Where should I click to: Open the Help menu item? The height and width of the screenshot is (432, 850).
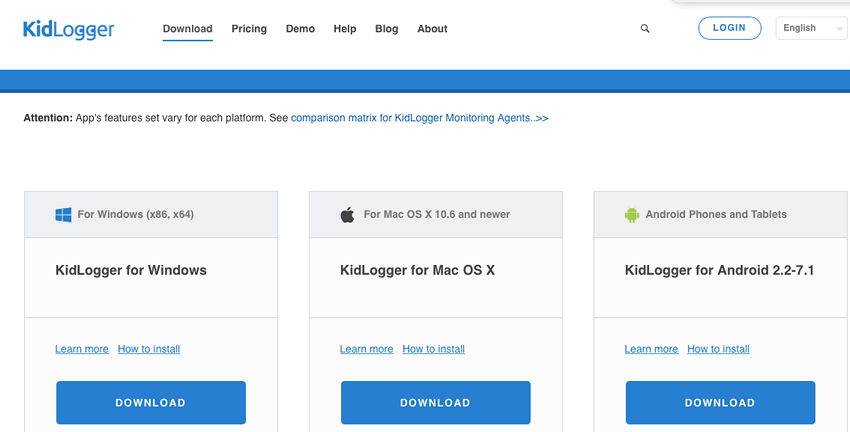345,29
